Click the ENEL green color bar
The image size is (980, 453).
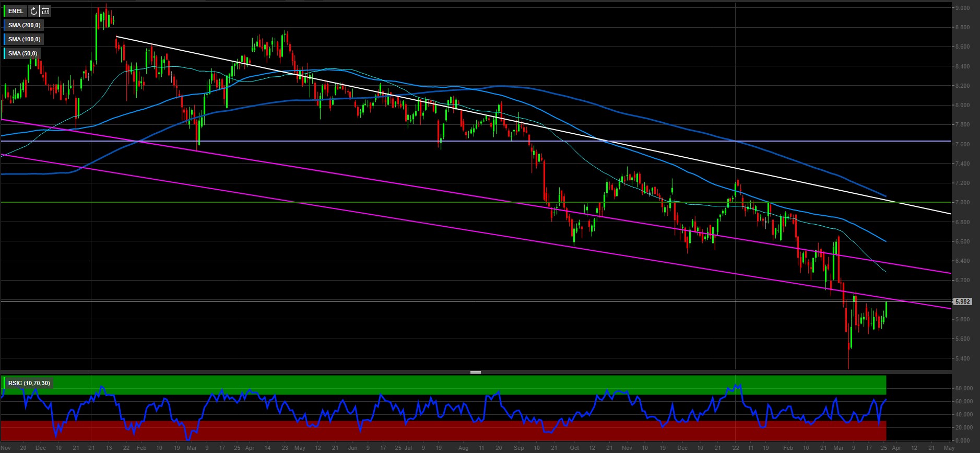click(x=5, y=11)
